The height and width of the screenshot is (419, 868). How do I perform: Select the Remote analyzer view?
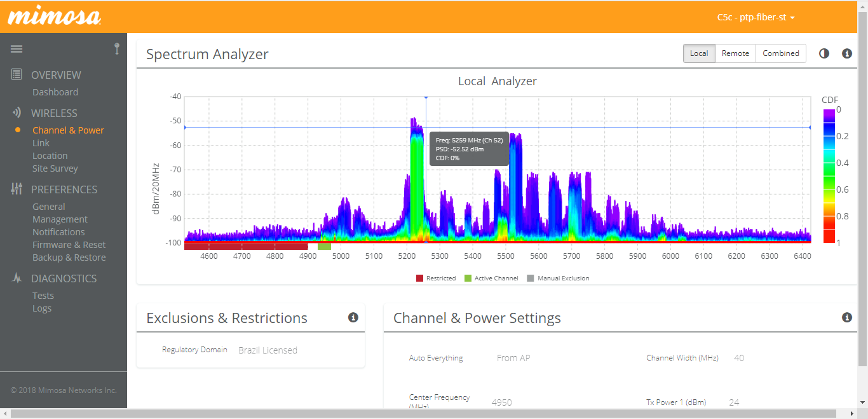(x=735, y=53)
